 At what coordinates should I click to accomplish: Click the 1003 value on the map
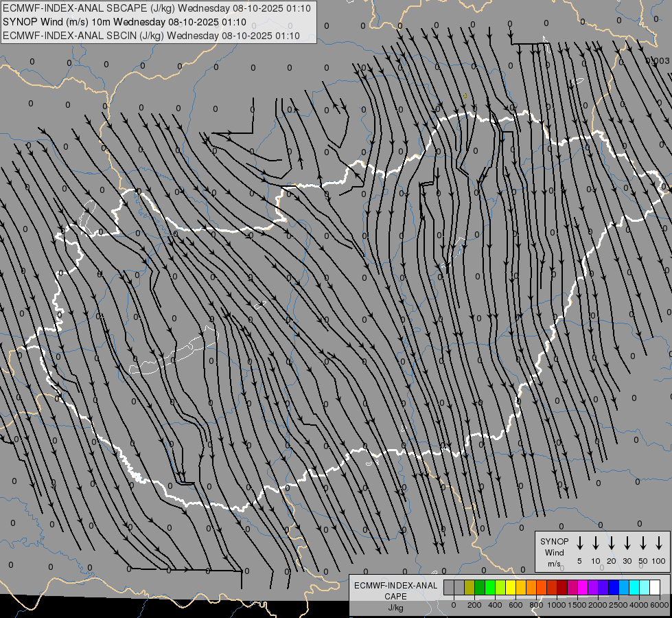coord(658,60)
